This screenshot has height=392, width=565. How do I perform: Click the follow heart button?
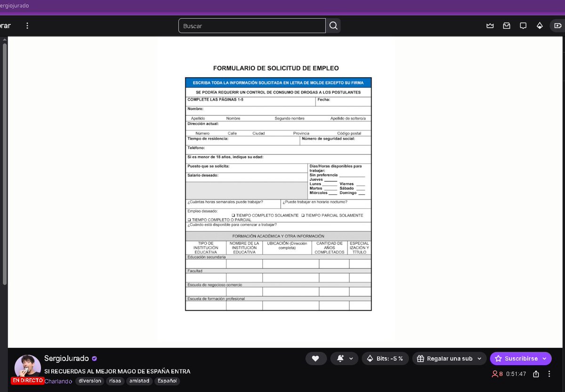(315, 359)
